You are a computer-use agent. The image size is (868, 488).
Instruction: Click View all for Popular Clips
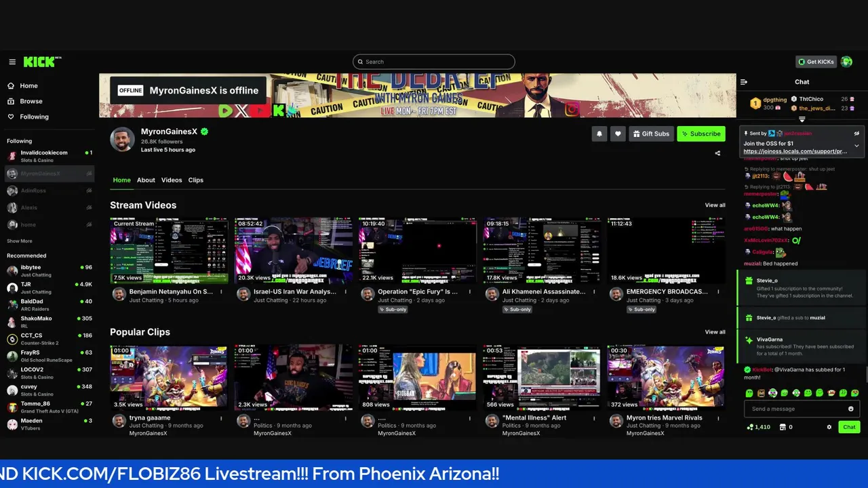715,332
